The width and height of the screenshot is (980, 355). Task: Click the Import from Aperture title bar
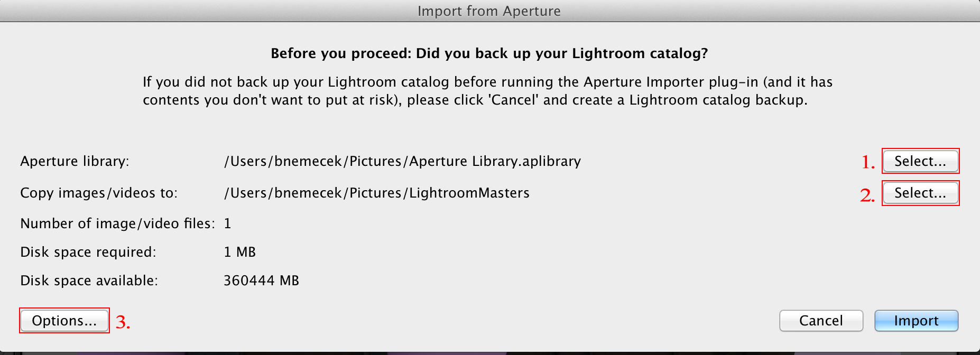point(489,11)
